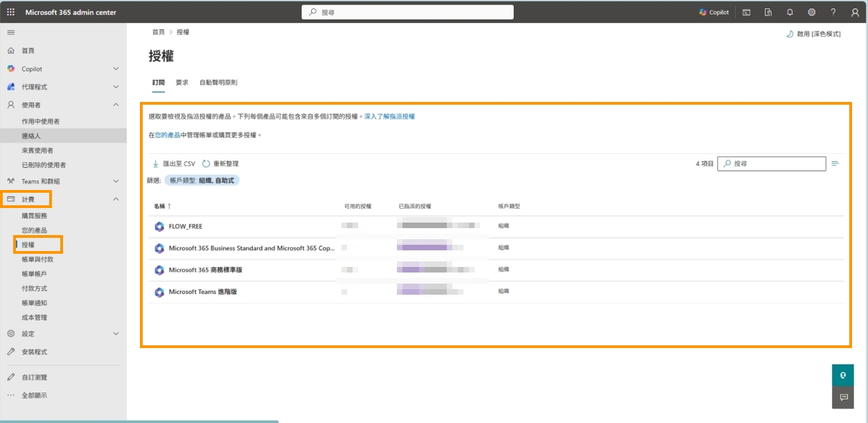This screenshot has width=868, height=423.
Task: Open the app launcher waffle icon
Action: click(x=10, y=12)
